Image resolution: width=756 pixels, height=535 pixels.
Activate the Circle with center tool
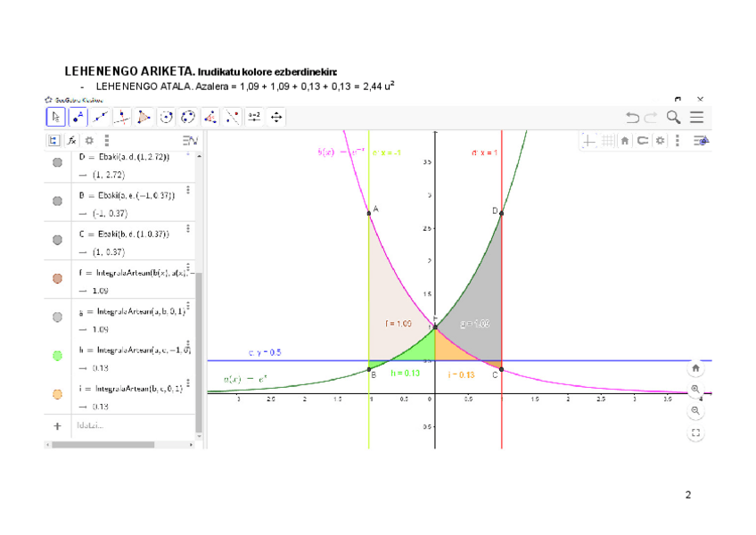166,117
